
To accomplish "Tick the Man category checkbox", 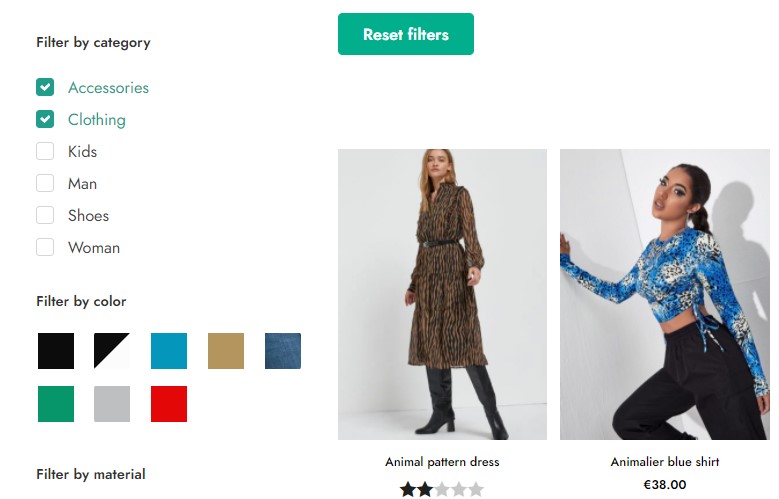I will tap(45, 184).
